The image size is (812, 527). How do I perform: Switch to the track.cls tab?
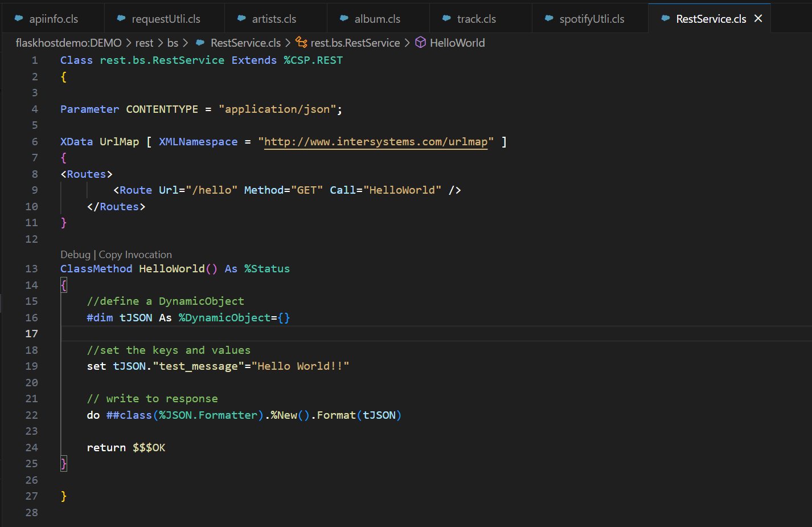point(481,19)
